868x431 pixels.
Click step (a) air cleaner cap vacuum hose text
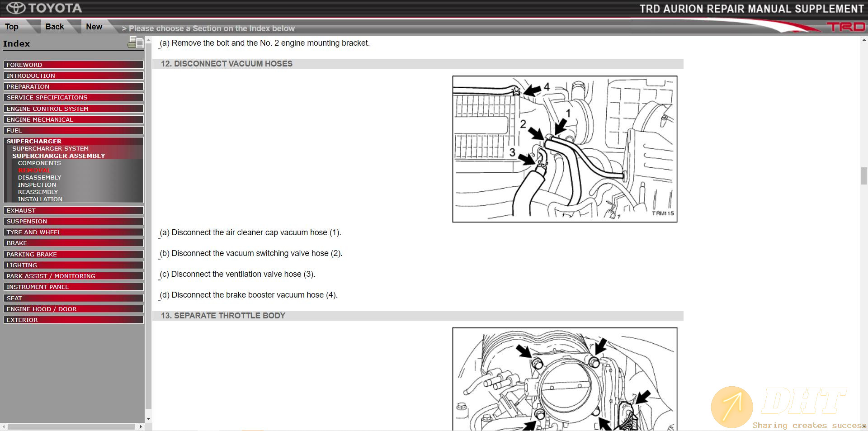(x=250, y=232)
